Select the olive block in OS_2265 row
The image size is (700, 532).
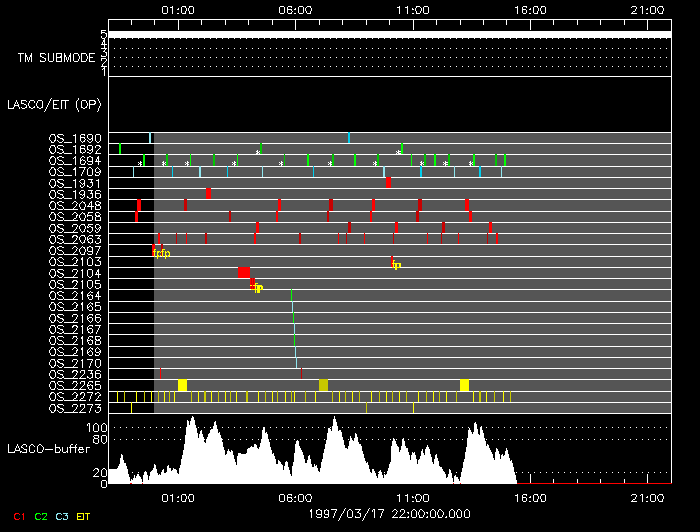(323, 385)
